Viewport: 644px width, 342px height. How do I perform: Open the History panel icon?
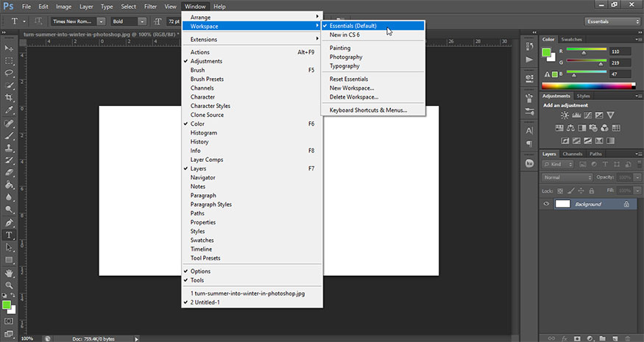pos(529,46)
